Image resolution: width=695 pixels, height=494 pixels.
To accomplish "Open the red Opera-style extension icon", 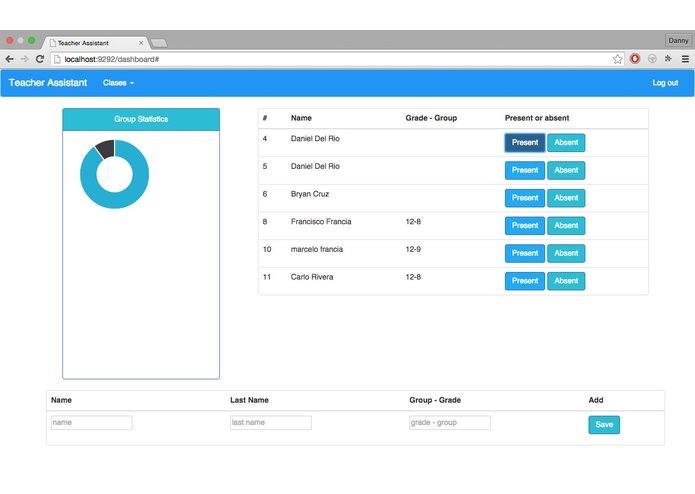I will [x=635, y=58].
